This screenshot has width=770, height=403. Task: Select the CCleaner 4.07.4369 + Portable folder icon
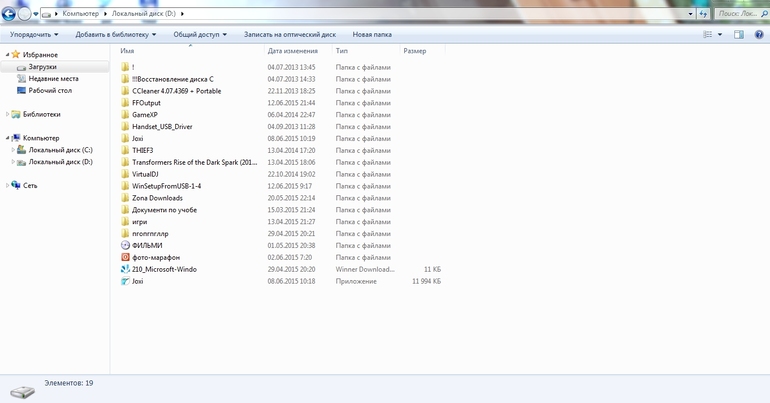pyautogui.click(x=125, y=91)
